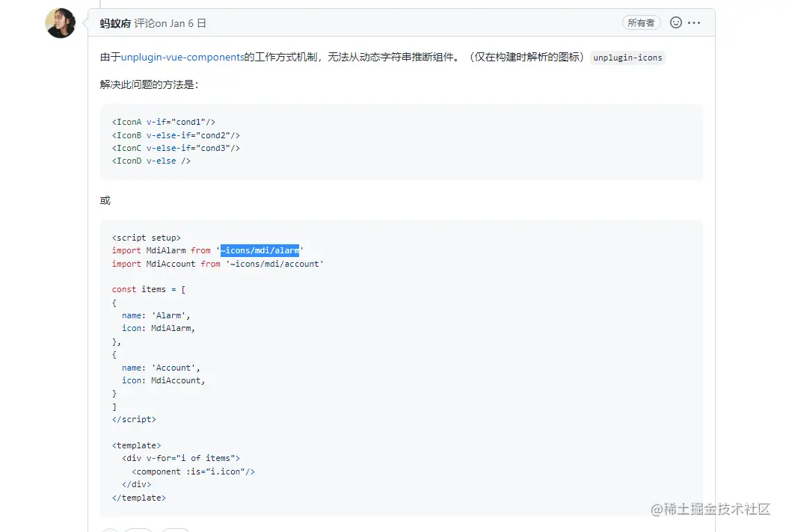Follow the unplugin-vue-components link
The width and height of the screenshot is (786, 532).
click(x=182, y=57)
